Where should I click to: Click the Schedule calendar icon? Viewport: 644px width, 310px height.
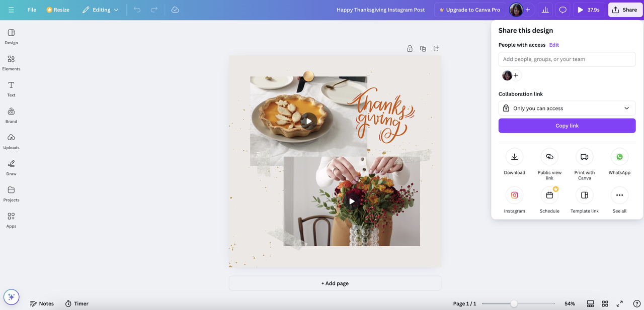(549, 195)
